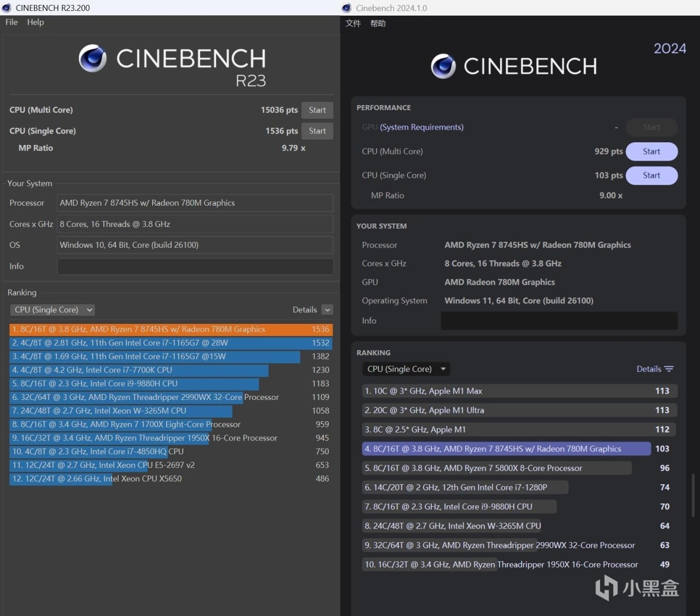Click the R23 OS field showing Windows 10

(195, 245)
